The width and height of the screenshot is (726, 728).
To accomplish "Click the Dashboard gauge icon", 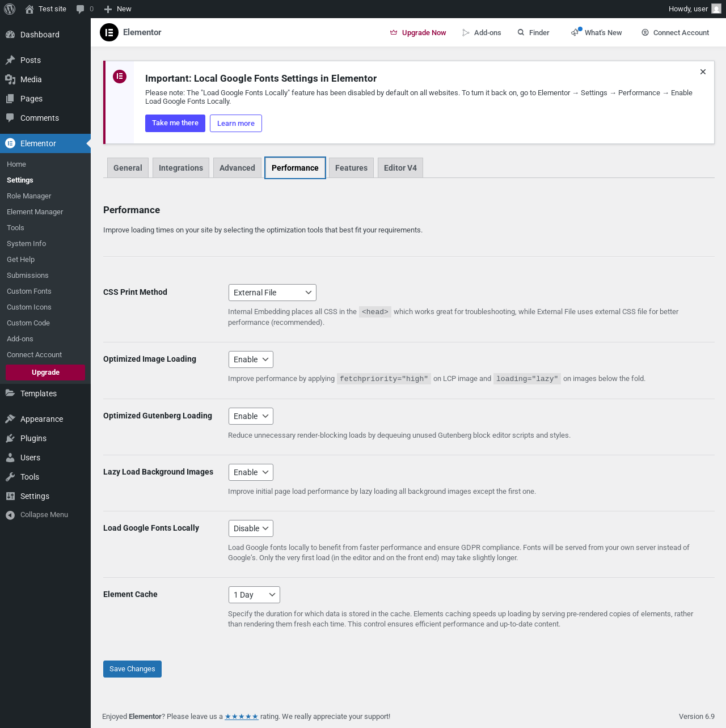I will click(x=10, y=35).
